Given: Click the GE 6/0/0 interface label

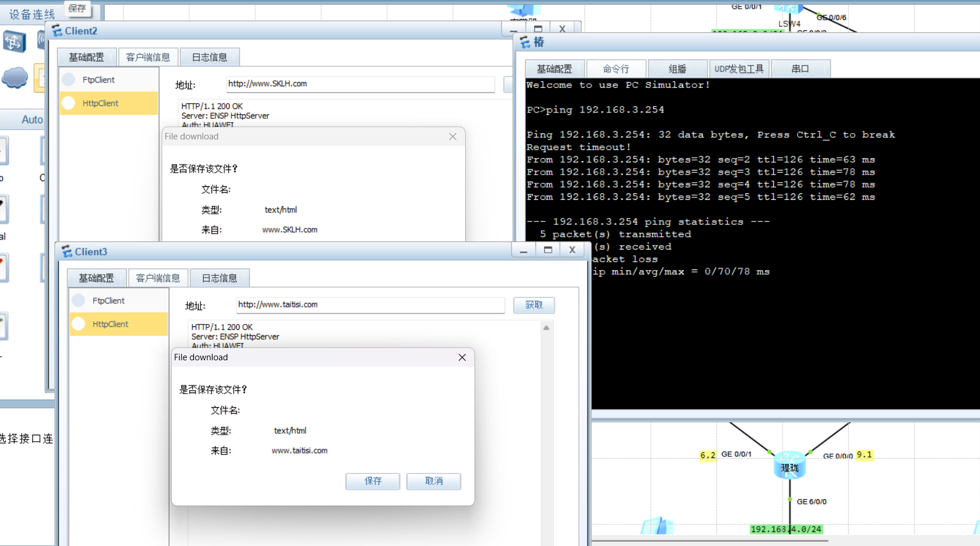Looking at the screenshot, I should click(811, 501).
